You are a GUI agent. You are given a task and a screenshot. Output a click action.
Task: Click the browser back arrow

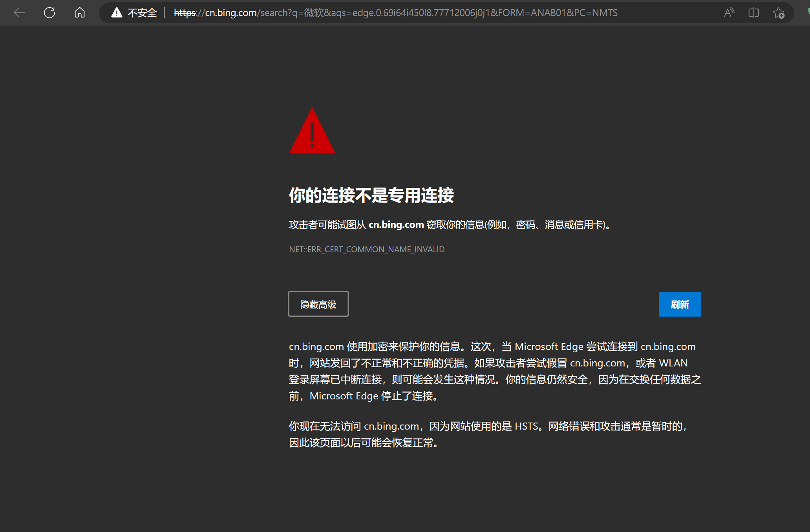[19, 13]
